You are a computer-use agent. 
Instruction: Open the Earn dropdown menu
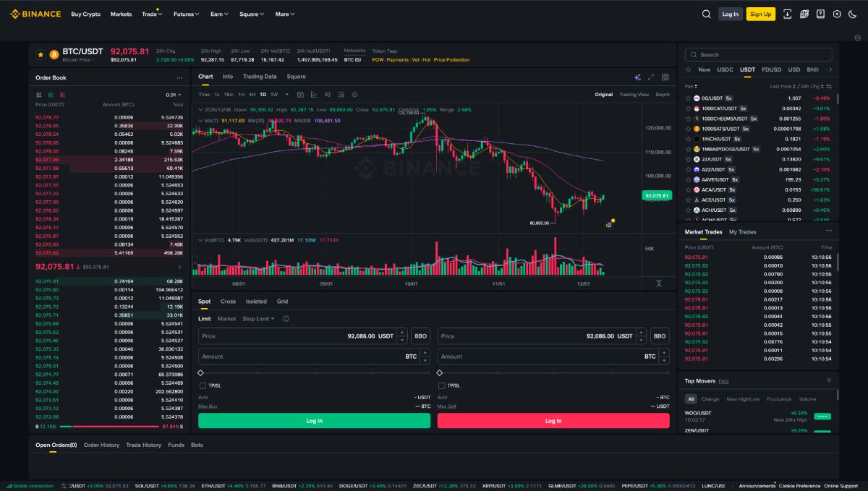click(219, 14)
